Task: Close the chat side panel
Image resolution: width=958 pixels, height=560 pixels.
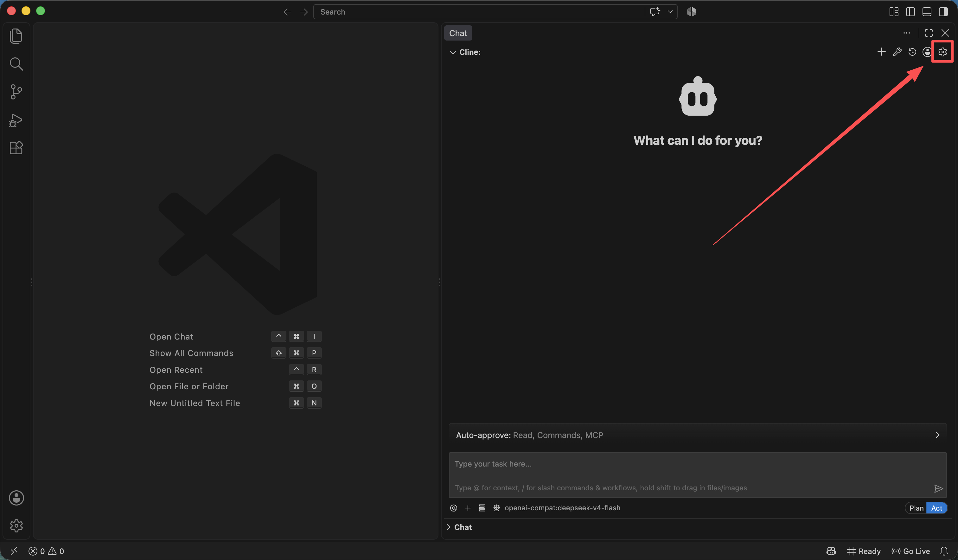Action: (x=945, y=33)
